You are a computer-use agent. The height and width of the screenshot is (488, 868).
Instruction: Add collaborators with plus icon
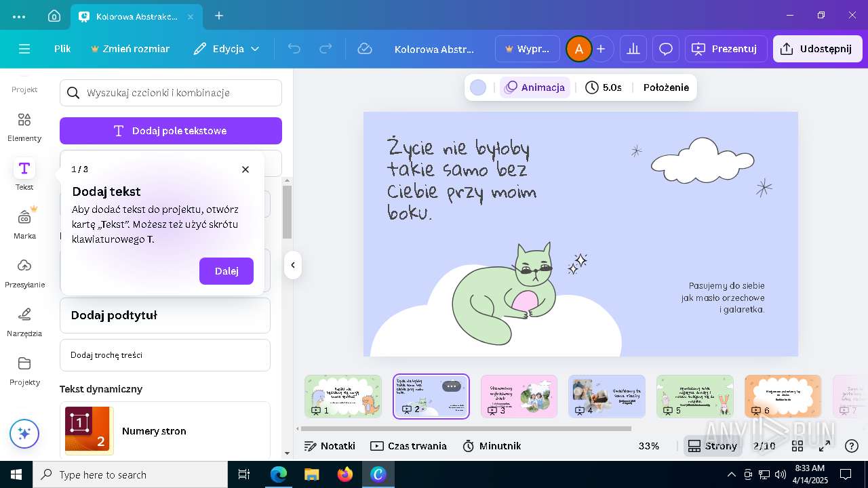[601, 49]
